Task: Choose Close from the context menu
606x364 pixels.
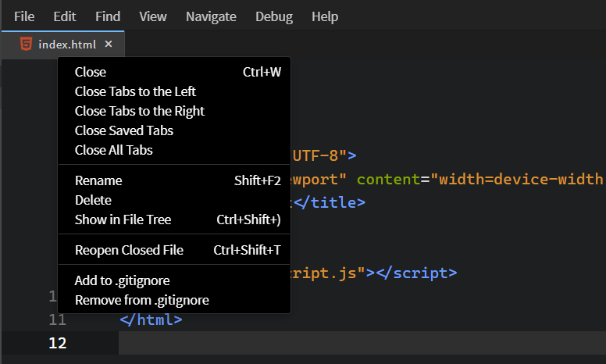Action: pos(174,72)
